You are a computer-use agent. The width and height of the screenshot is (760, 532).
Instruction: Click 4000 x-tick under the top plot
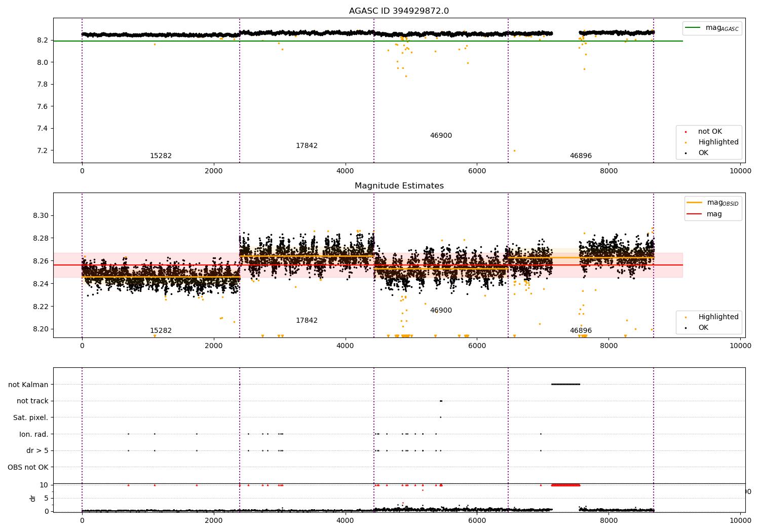(346, 171)
